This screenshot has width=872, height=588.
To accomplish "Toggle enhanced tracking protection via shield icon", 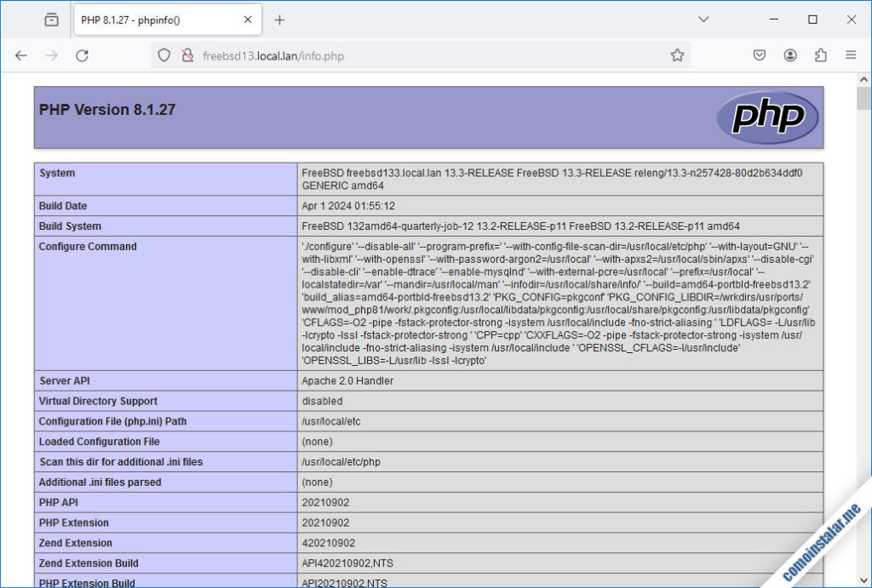I will coord(163,54).
